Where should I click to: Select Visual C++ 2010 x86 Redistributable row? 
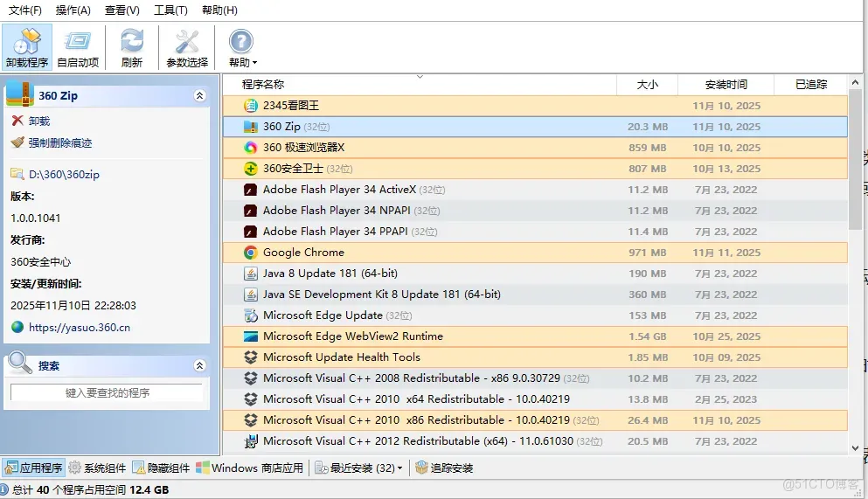[x=535, y=420]
